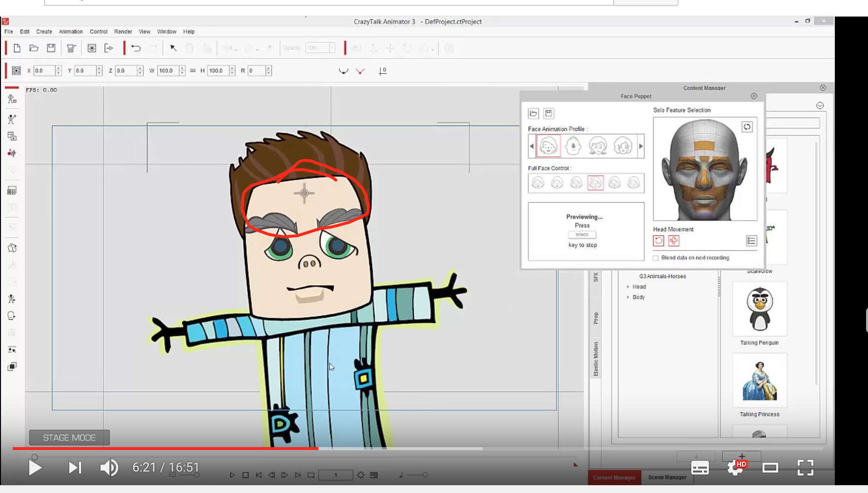Close the Face Puppet panel
The image size is (868, 493).
click(x=754, y=96)
